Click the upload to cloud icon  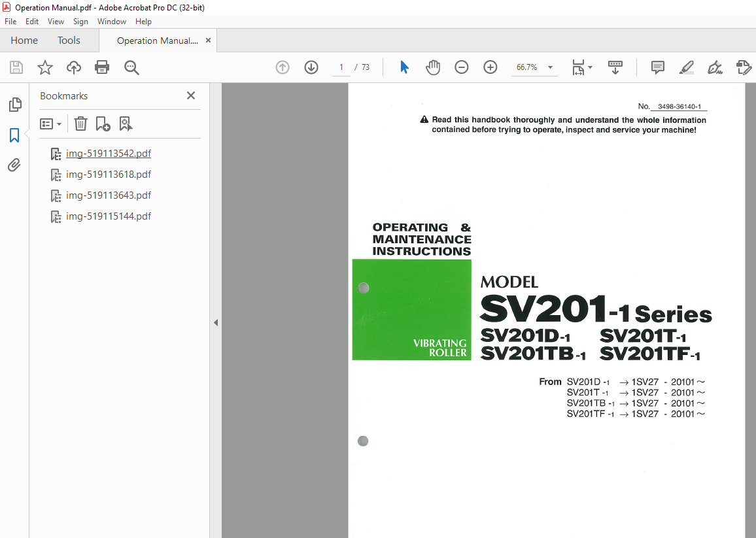pyautogui.click(x=74, y=67)
